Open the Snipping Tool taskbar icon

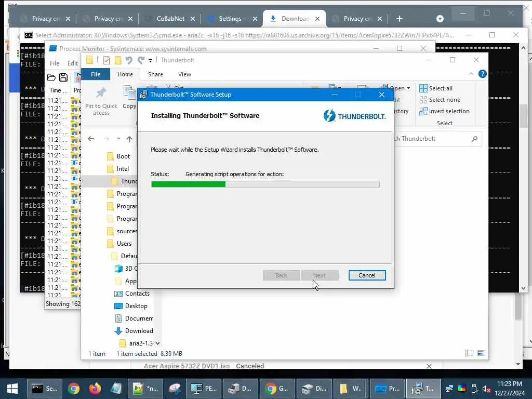[175, 388]
